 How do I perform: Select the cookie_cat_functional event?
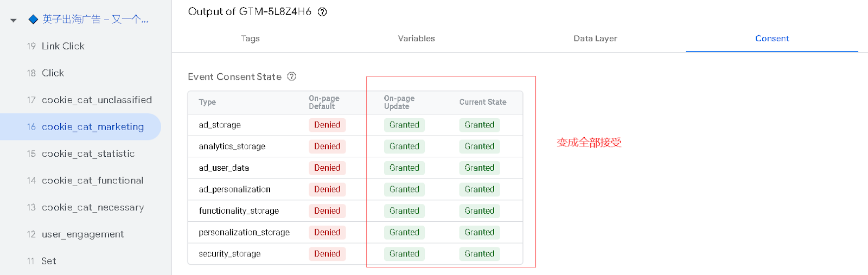92,181
